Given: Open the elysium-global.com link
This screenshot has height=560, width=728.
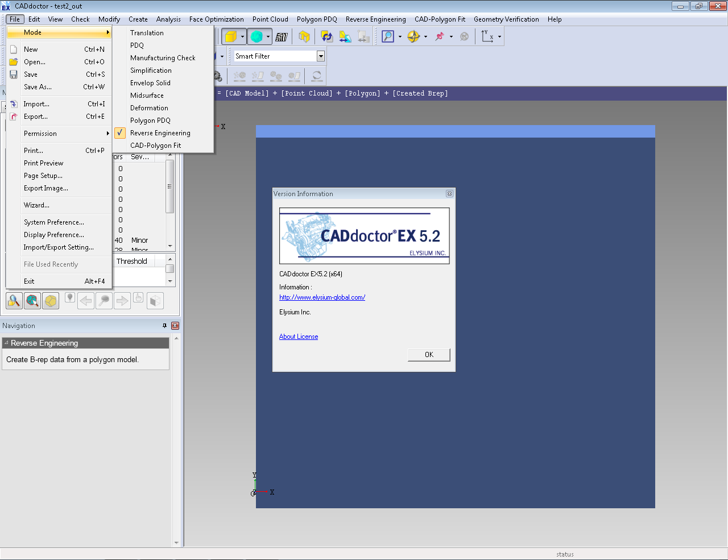Looking at the screenshot, I should (322, 297).
